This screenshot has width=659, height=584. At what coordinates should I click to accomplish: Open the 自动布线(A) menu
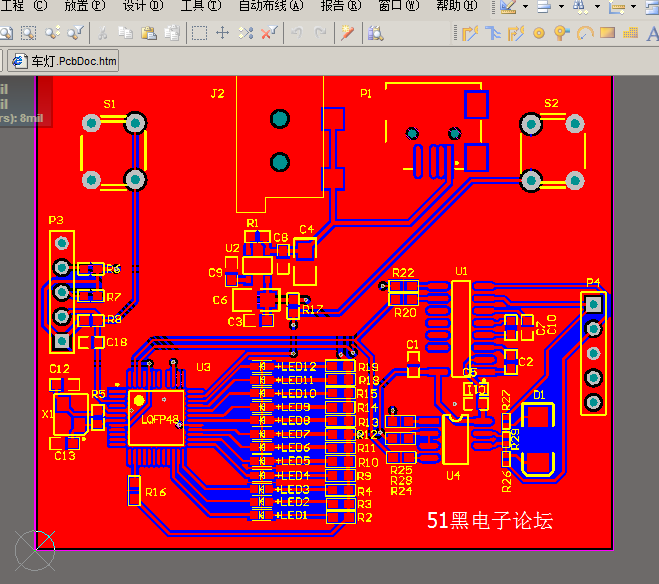(271, 6)
